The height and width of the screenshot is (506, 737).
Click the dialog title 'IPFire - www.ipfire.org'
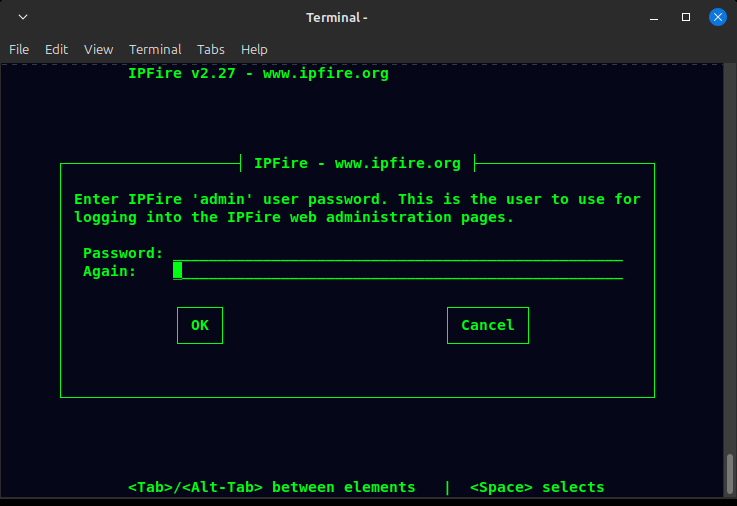click(x=357, y=163)
